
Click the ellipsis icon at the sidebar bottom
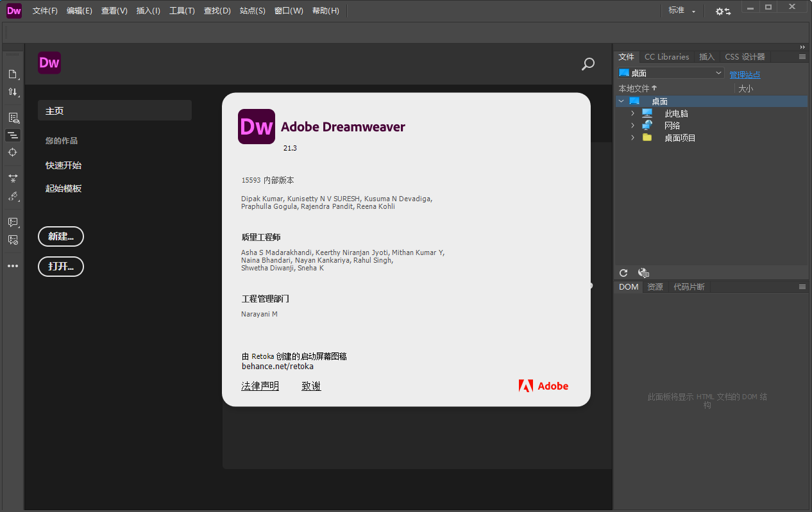13,265
